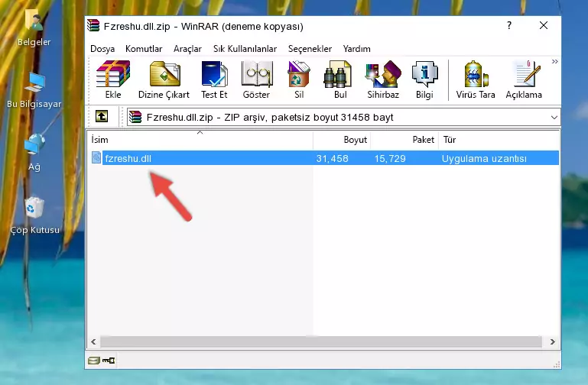The width and height of the screenshot is (588, 385).
Task: Launch the Sihirbaz wizard icon
Action: pyautogui.click(x=383, y=74)
